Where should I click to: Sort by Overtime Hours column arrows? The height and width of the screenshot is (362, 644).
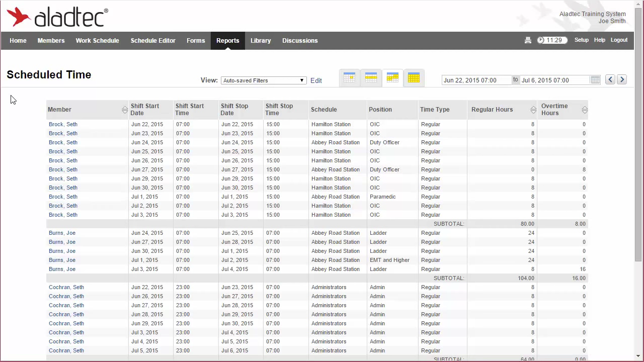pyautogui.click(x=585, y=110)
